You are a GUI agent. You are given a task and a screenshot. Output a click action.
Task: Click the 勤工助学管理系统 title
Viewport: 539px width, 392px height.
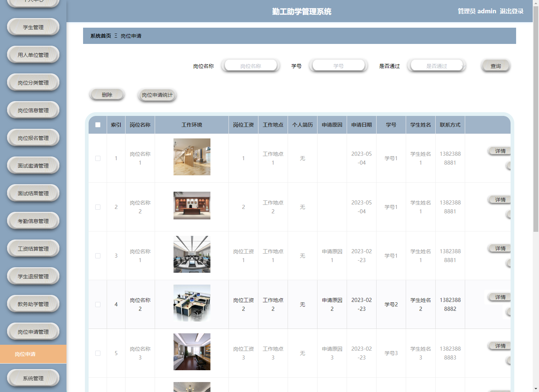[x=302, y=11]
